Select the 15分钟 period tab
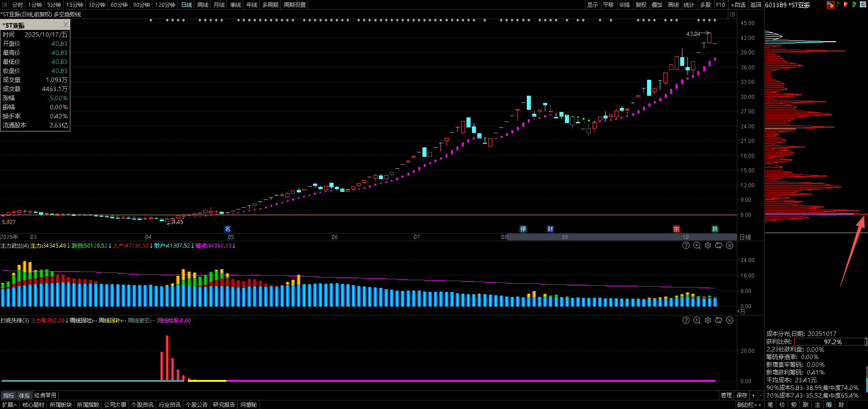The width and height of the screenshot is (868, 409). 74,5
